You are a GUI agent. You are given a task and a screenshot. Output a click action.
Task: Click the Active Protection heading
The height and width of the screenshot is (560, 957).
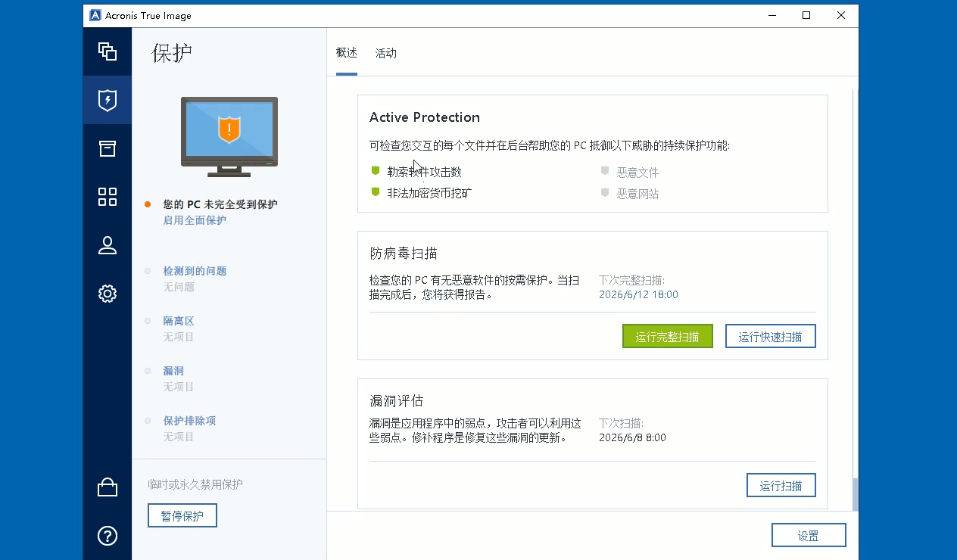(425, 117)
